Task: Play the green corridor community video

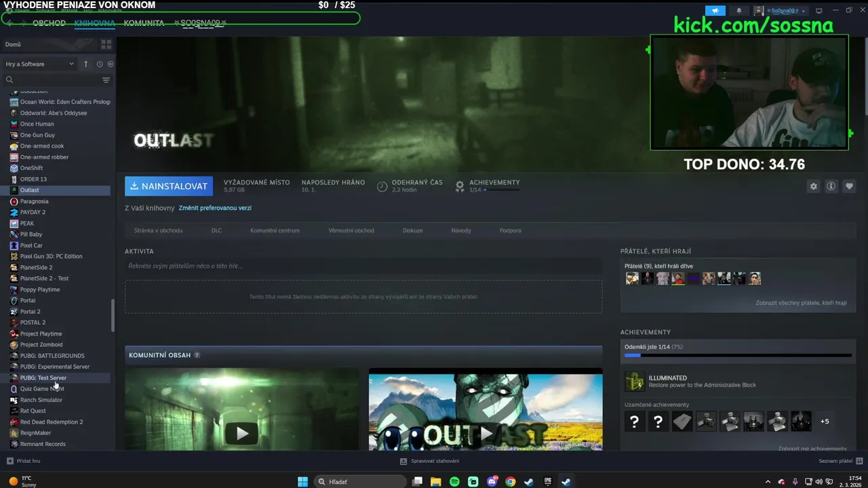Action: coord(242,433)
